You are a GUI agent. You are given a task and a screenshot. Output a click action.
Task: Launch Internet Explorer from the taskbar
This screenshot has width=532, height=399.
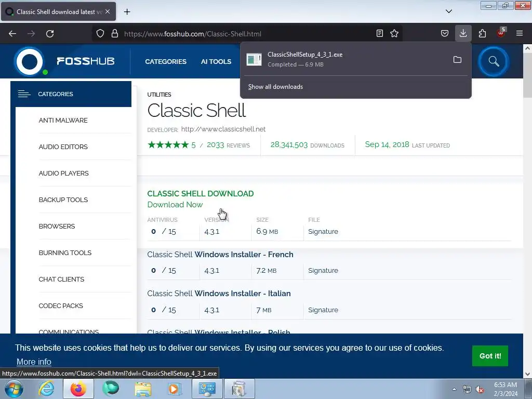tap(46, 389)
